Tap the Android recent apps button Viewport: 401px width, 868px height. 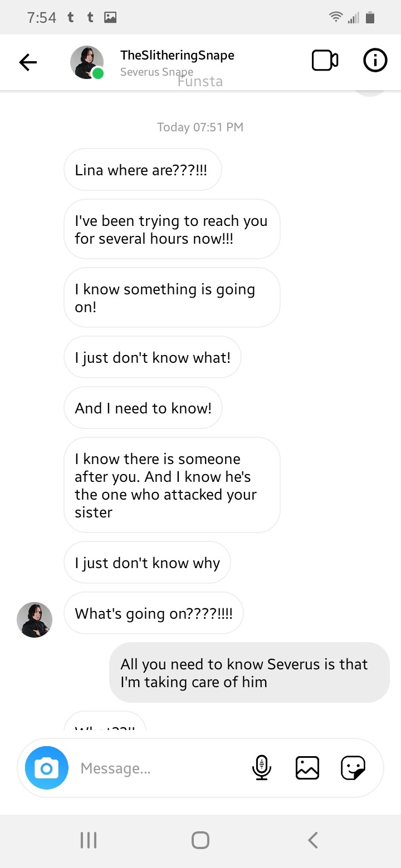pos(89,840)
